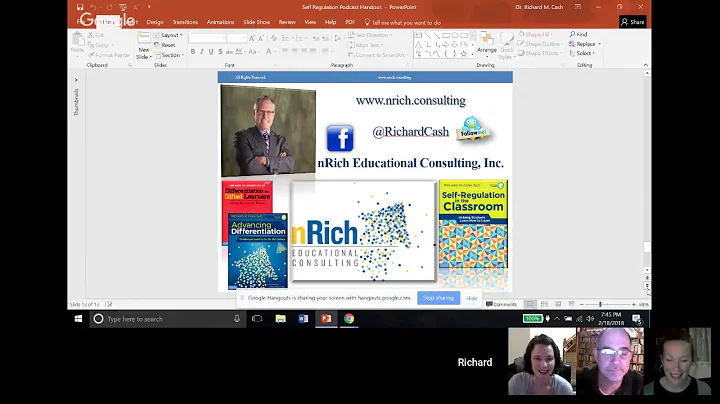Viewport: 720px width, 404px height.
Task: Open the Help tab
Action: click(x=330, y=22)
